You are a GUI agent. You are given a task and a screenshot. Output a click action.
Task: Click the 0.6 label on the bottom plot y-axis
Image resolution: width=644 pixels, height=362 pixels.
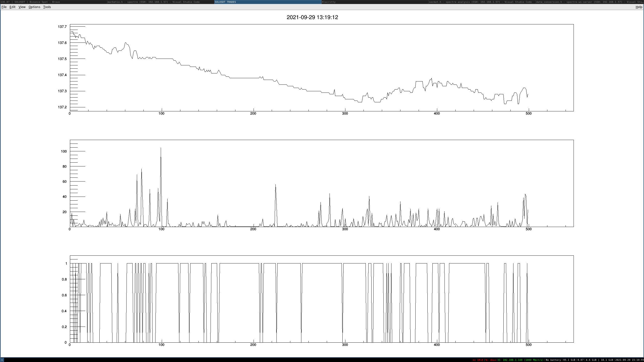[64, 295]
